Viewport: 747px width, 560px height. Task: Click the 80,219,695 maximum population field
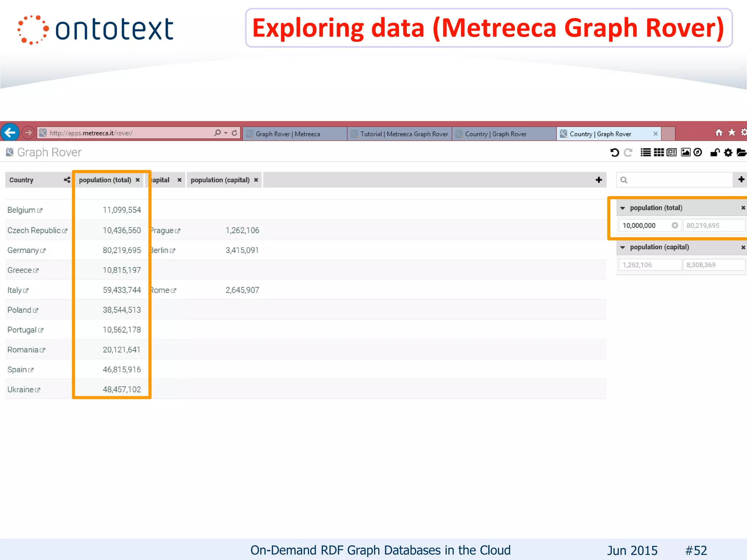[x=714, y=225]
